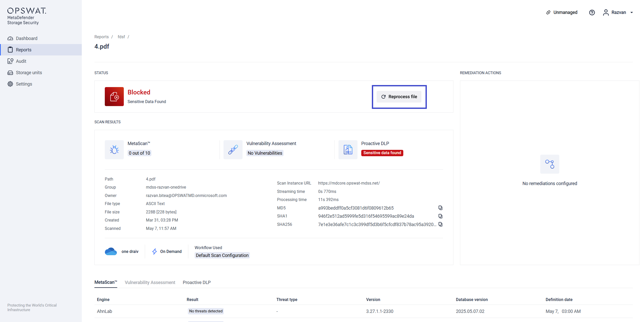644x322 pixels.
Task: Open the Dashboard sidebar icon
Action: coord(10,38)
